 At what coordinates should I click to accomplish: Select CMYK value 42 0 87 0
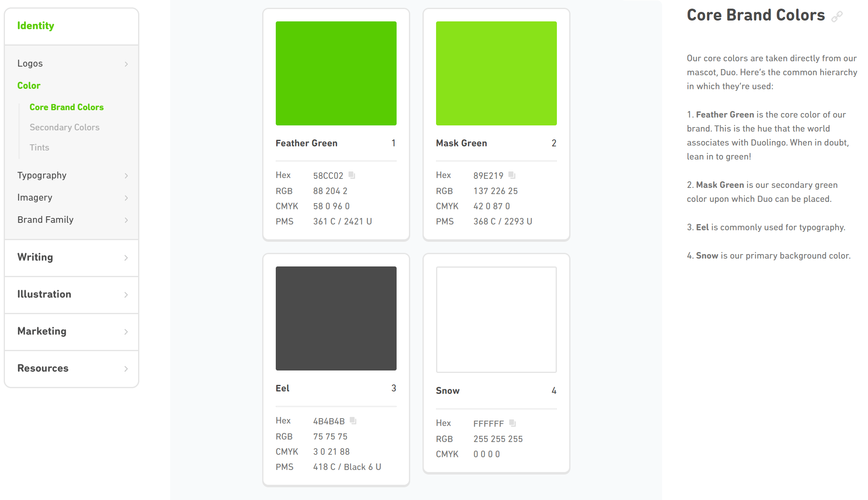[x=492, y=206]
